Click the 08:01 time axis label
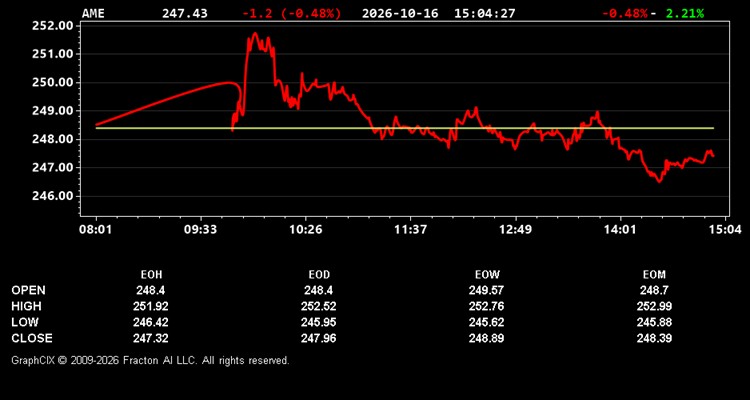This screenshot has width=750, height=400. [x=96, y=230]
